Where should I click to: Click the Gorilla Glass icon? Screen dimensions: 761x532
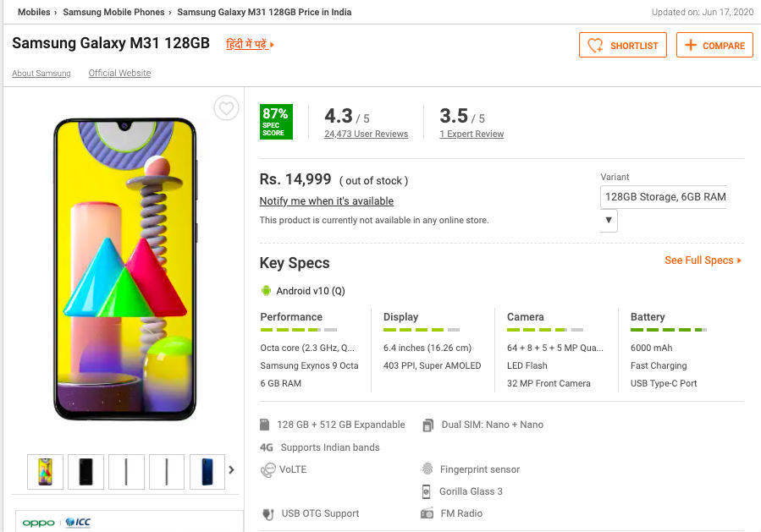pyautogui.click(x=427, y=491)
